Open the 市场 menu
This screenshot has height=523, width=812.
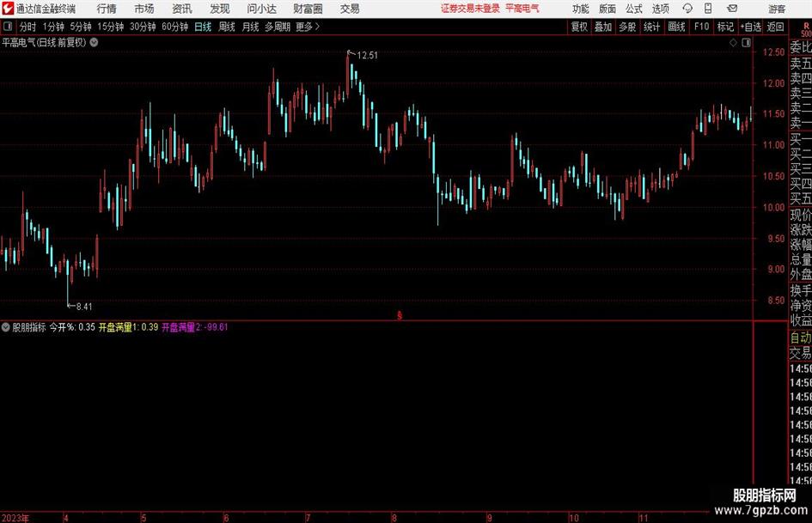pyautogui.click(x=144, y=9)
